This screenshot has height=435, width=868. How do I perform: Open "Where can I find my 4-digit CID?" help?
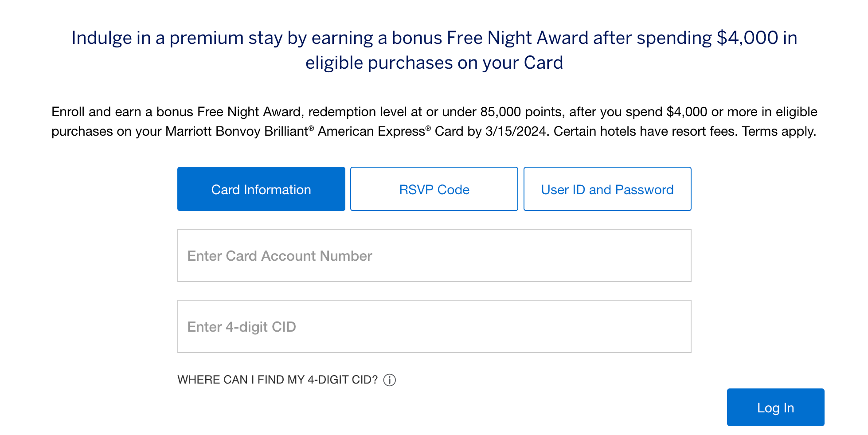point(278,380)
